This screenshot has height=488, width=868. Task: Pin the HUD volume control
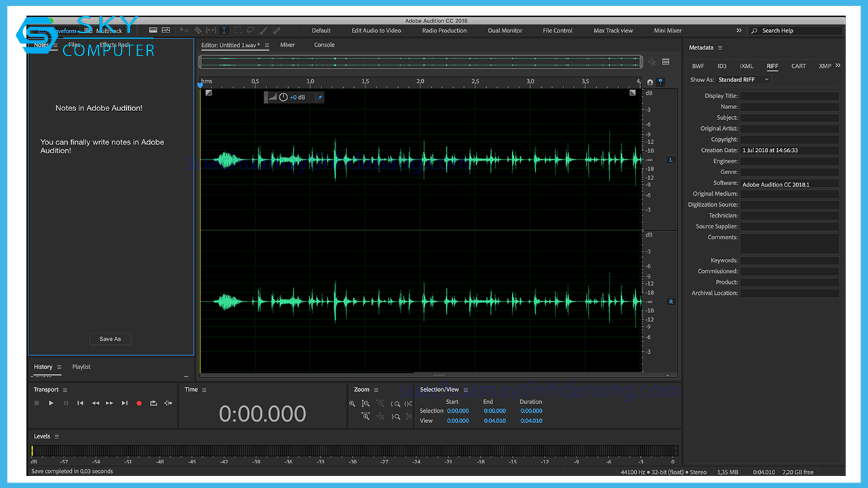pyautogui.click(x=319, y=98)
